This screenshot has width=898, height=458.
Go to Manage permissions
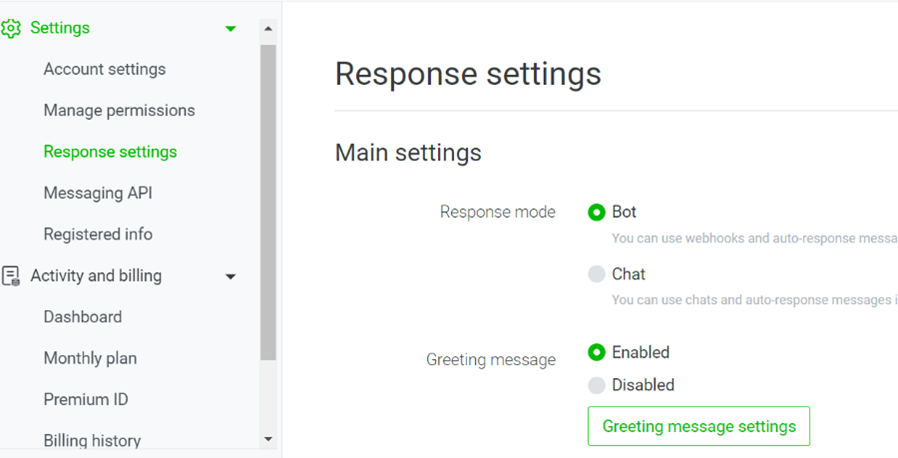tap(119, 110)
